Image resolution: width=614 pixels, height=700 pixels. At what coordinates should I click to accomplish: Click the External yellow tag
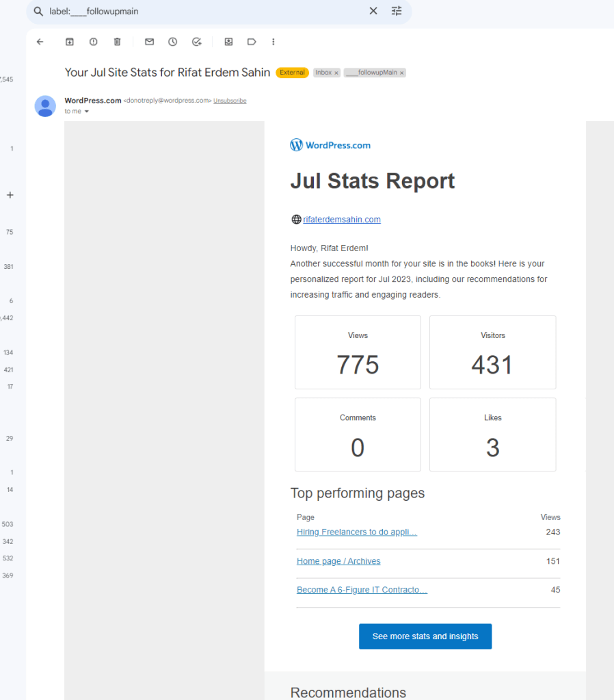coord(292,73)
